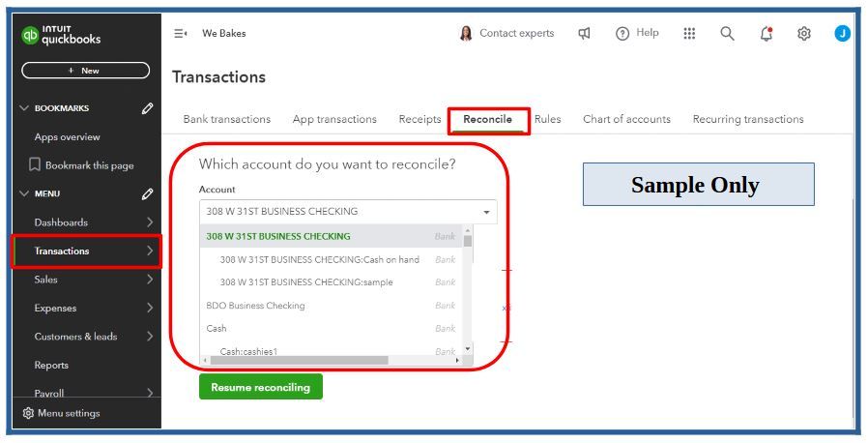This screenshot has width=868, height=443.
Task: Click the Account selection field
Action: point(348,212)
